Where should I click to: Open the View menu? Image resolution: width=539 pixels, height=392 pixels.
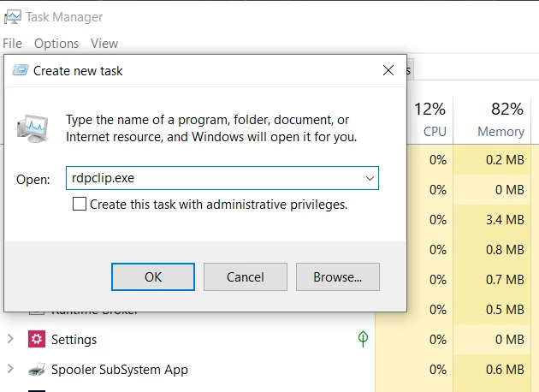104,44
